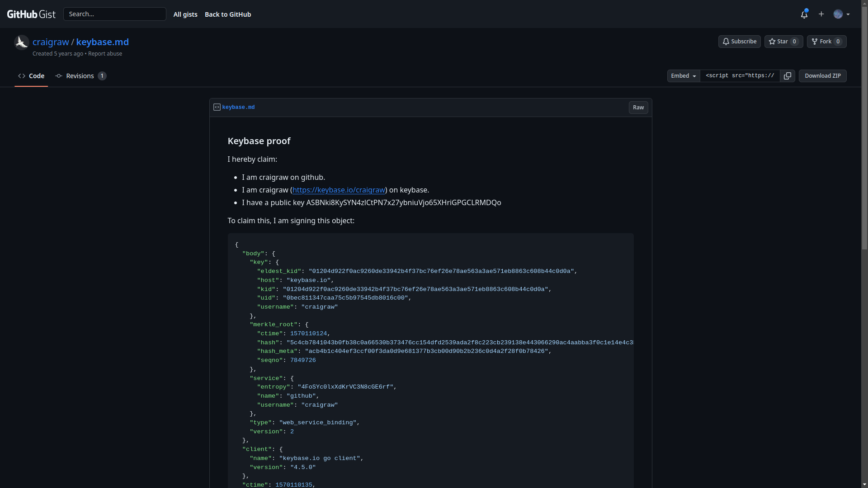Viewport: 868px width, 488px height.
Task: View the Raw file
Action: click(x=638, y=108)
